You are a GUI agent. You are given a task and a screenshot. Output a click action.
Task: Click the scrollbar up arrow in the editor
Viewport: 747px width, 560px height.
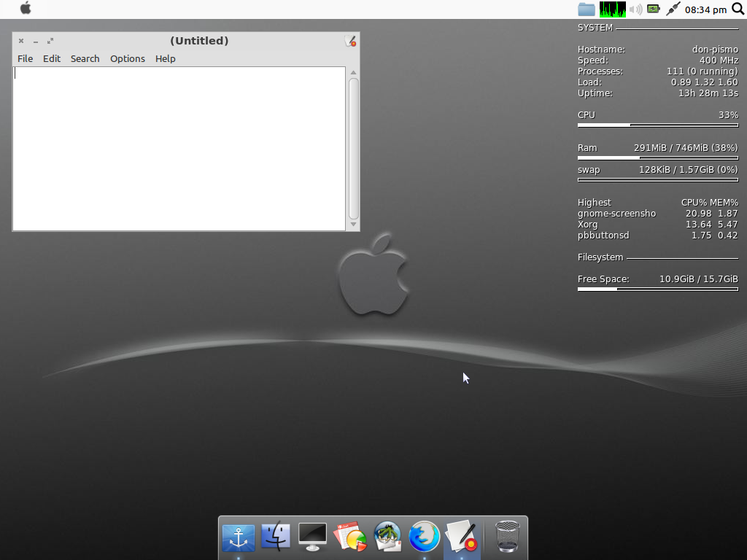354,73
